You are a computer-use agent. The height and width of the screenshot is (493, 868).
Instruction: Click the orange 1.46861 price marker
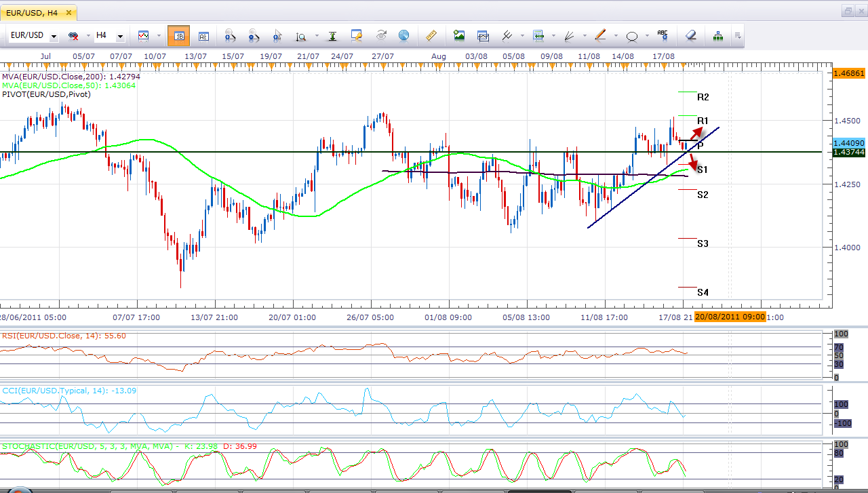(x=850, y=73)
